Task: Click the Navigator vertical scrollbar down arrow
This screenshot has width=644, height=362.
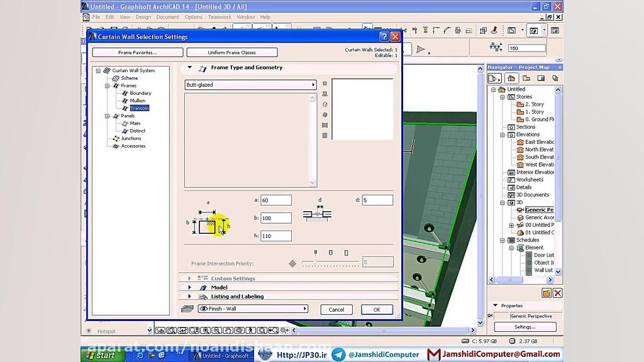Action: click(558, 271)
